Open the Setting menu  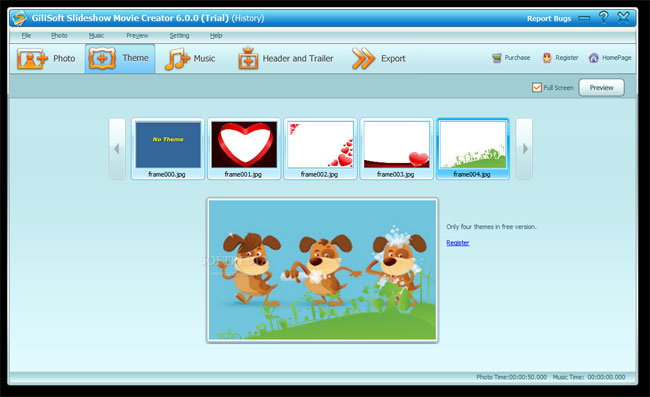click(179, 36)
